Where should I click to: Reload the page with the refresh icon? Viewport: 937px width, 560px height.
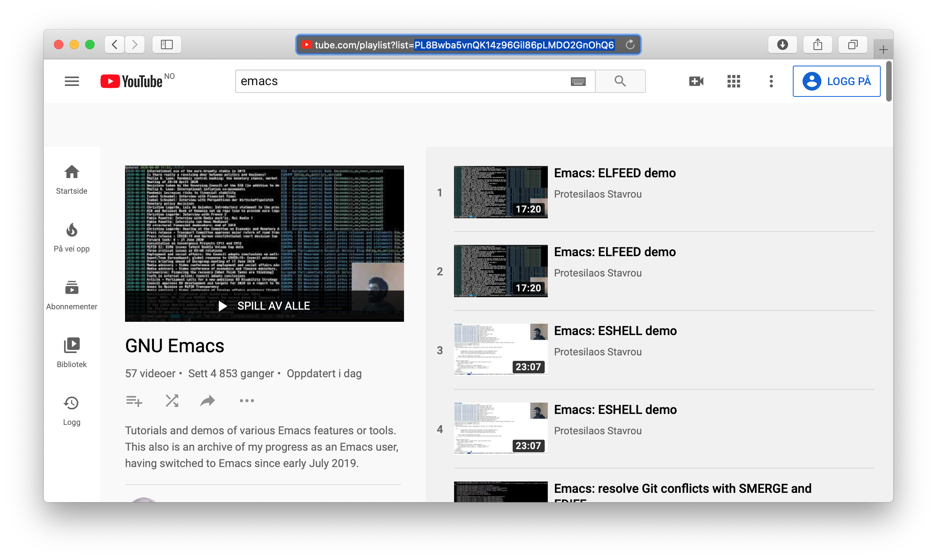point(630,45)
